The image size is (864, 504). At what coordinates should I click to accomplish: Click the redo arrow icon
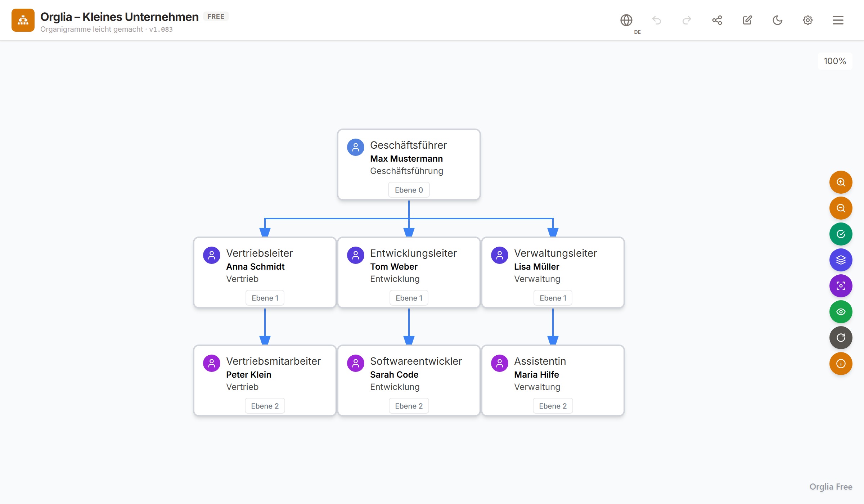click(x=687, y=20)
